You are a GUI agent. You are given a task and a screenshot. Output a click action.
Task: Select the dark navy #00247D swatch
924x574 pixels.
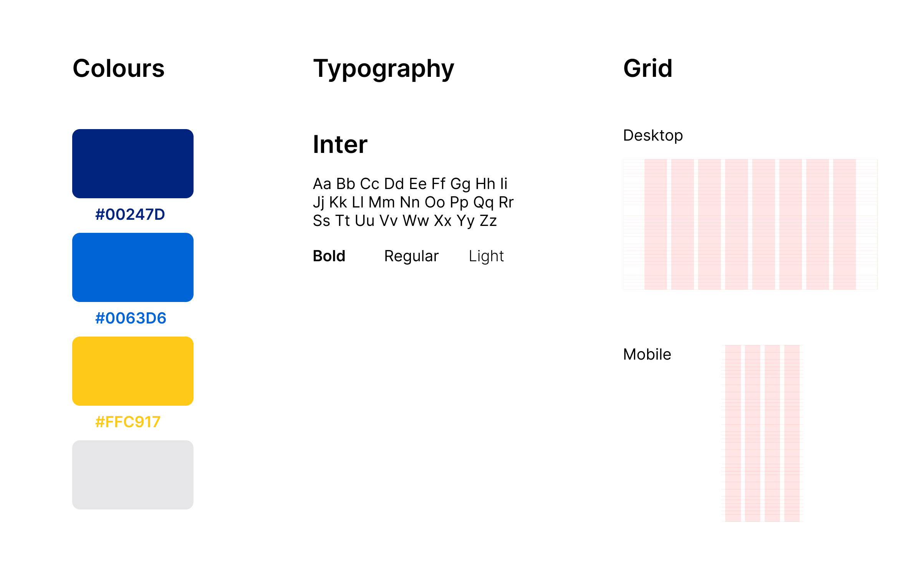point(133,164)
